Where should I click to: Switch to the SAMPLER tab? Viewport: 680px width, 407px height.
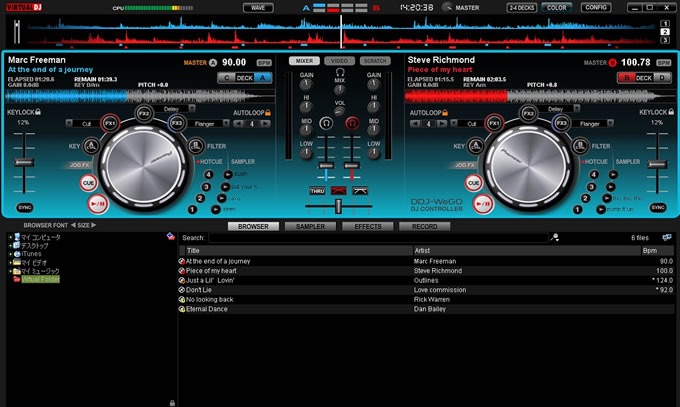coord(310,227)
